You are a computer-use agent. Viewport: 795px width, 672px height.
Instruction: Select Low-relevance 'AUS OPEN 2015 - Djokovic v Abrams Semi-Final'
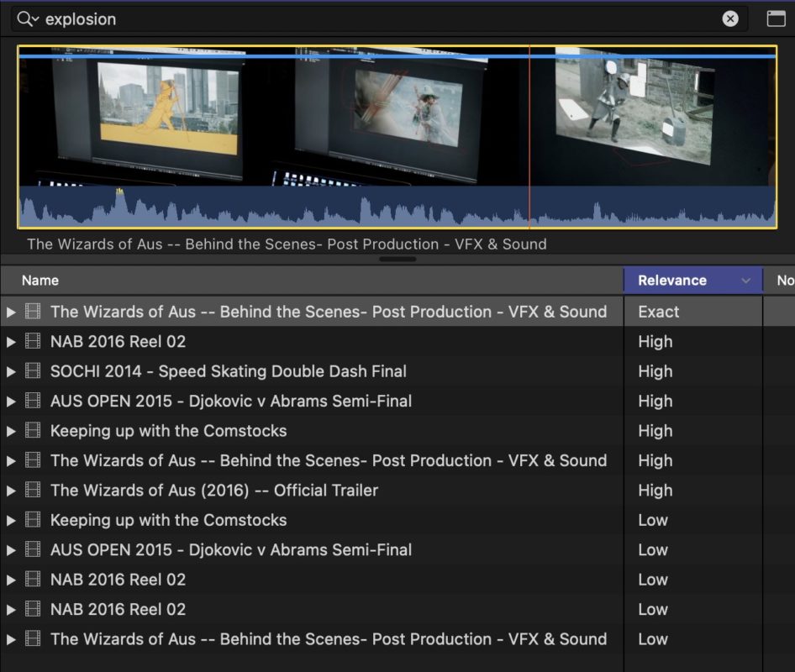[x=231, y=550]
